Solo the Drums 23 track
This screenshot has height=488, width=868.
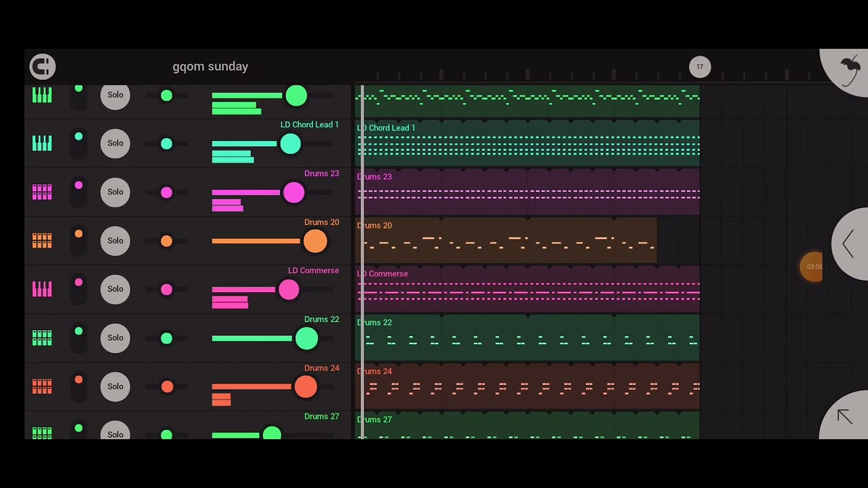(115, 192)
